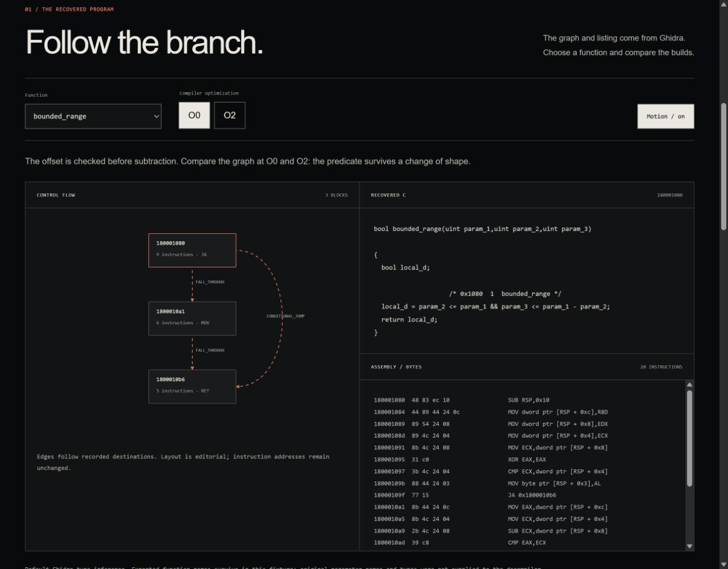
Task: Click the bounded_range function signature line
Action: (x=482, y=229)
